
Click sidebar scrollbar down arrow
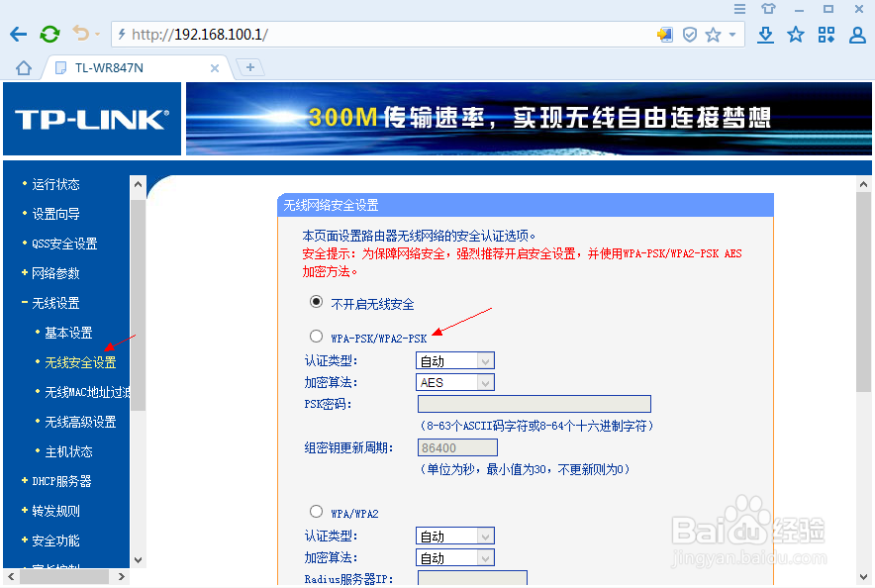coord(138,560)
